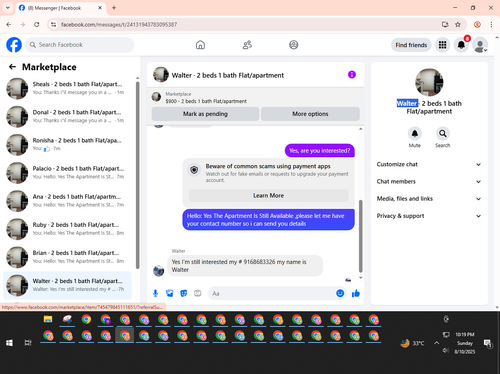Screen dimensions: 500x374
Task: Mute the conversation with bell icon
Action: [415, 134]
